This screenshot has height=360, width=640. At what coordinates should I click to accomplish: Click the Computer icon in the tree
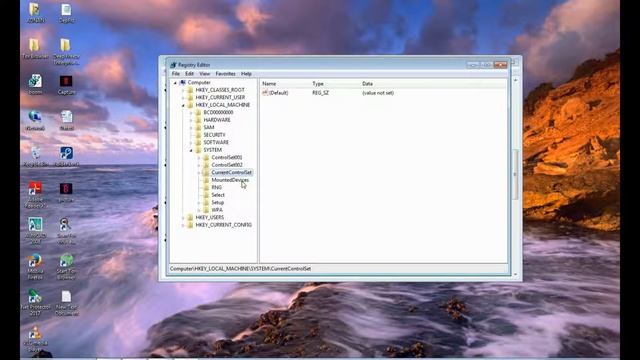point(183,82)
